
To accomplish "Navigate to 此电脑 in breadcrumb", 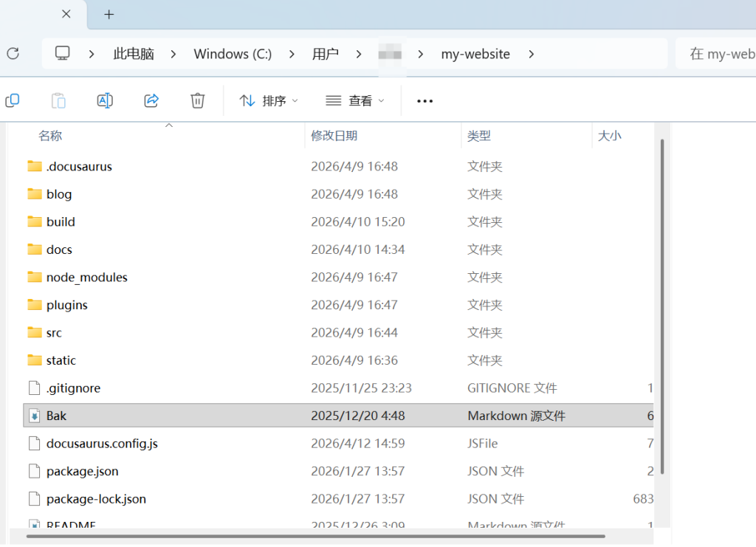I will [x=134, y=54].
